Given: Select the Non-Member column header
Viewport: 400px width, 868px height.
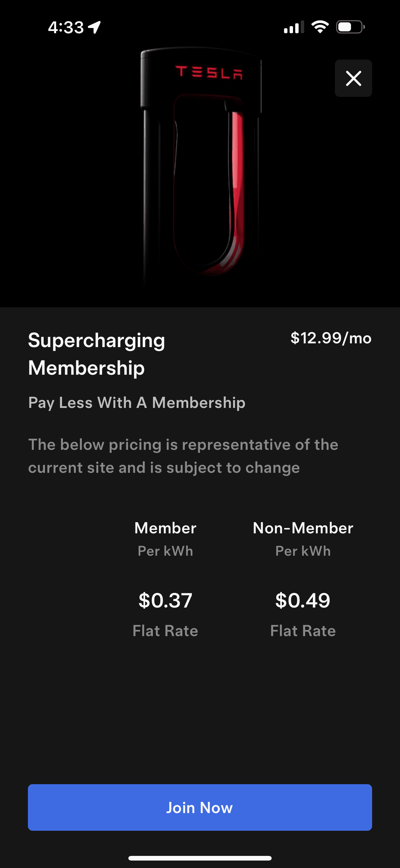Looking at the screenshot, I should 303,528.
